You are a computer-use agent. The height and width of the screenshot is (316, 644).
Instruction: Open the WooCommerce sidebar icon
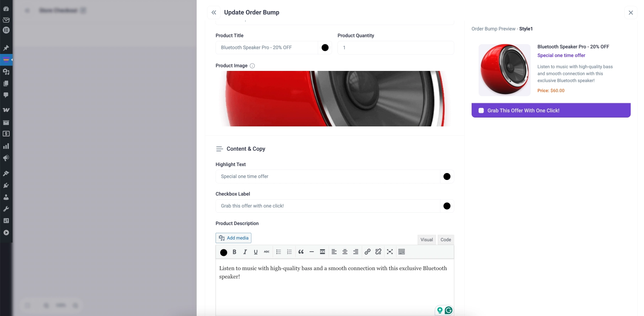pos(6,110)
